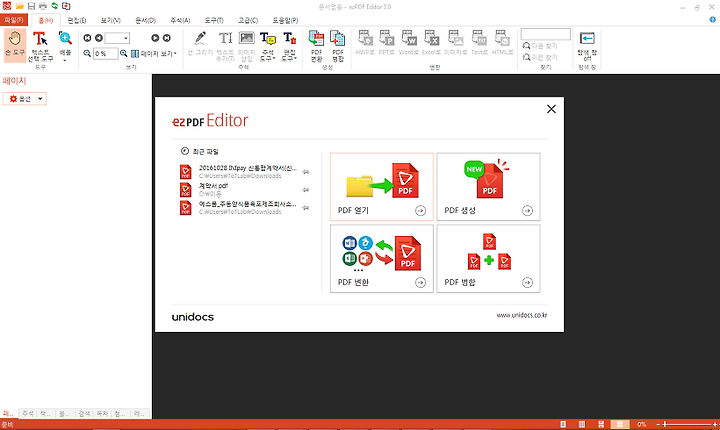Open the File menu (파일)

click(x=14, y=20)
